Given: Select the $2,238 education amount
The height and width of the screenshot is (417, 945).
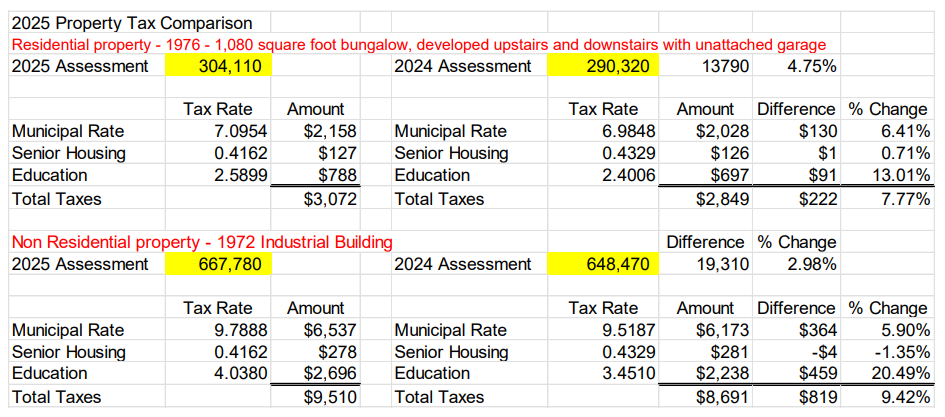Looking at the screenshot, I should pos(723,374).
